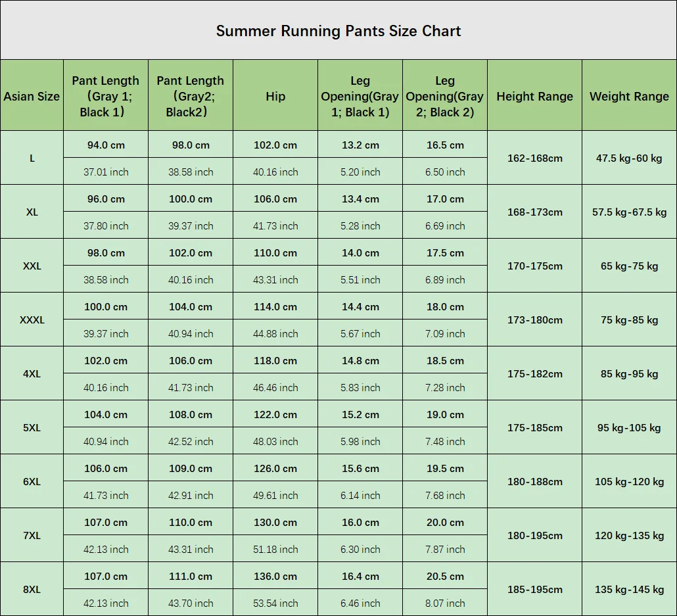Select the "135 kg-145 kg" weight cell

point(629,590)
